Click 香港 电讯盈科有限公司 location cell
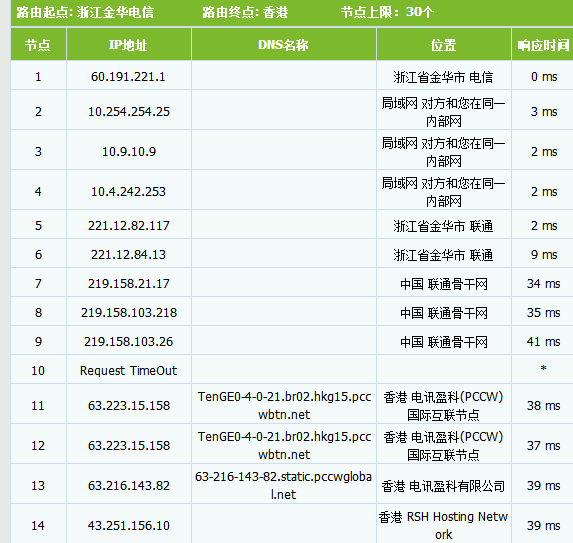Image resolution: width=573 pixels, height=543 pixels. pos(444,486)
